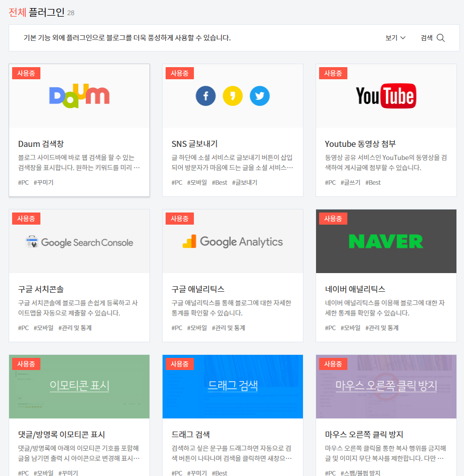This screenshot has height=476, width=464.
Task: Click #Best tag on SNS 글보내기 card
Action: tap(219, 182)
